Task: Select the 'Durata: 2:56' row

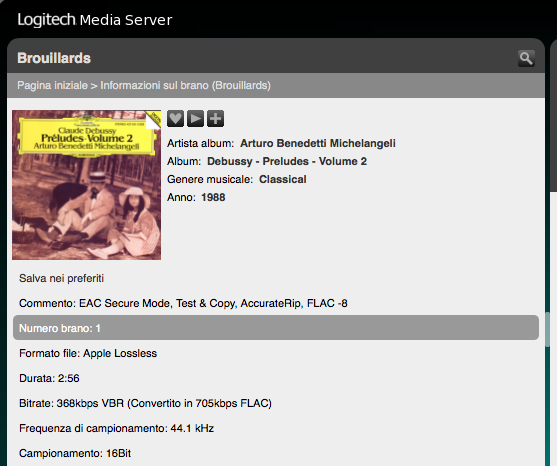Action: 276,378
